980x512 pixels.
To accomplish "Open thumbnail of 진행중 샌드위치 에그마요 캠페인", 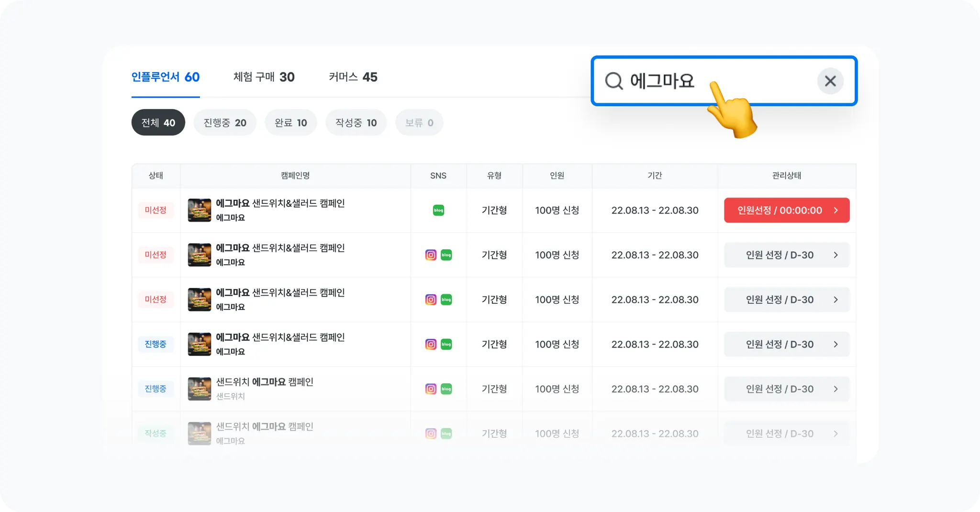I will click(200, 389).
